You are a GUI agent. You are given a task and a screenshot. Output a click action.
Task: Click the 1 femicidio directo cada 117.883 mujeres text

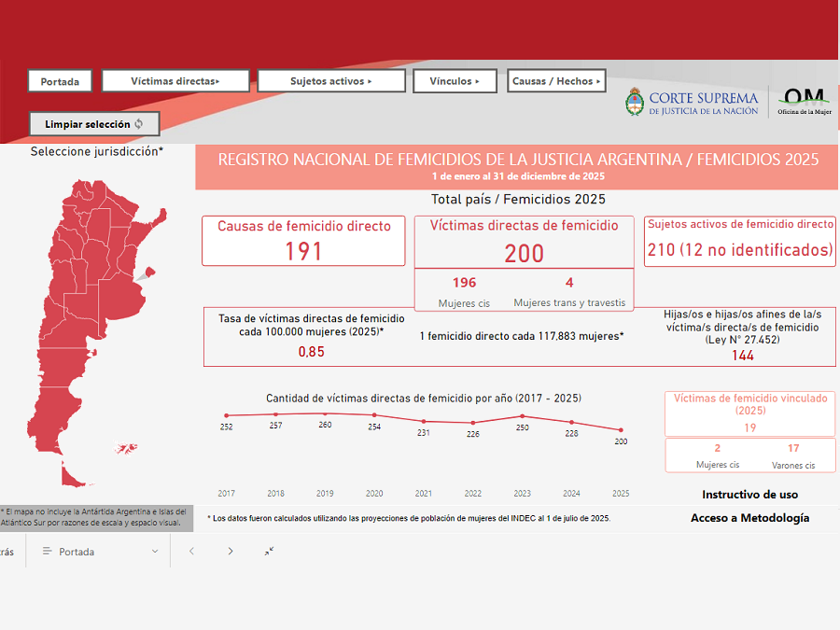coord(522,336)
